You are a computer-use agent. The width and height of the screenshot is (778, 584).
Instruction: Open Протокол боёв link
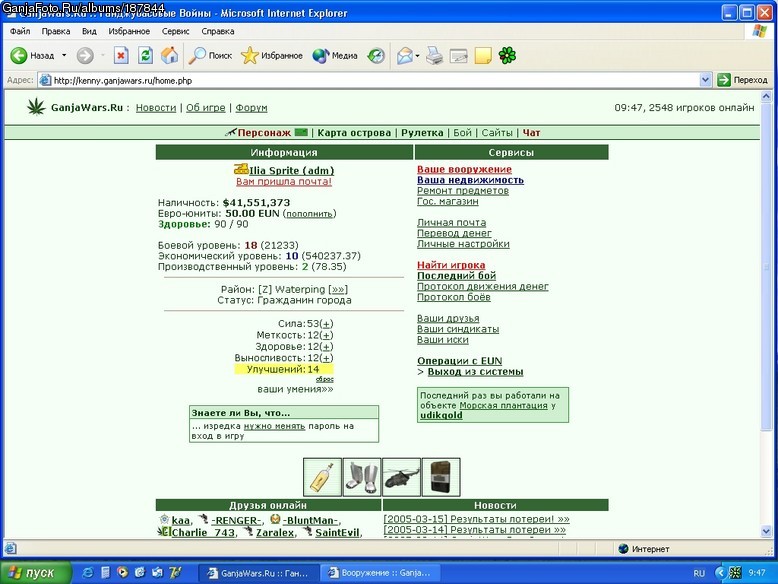(x=454, y=297)
